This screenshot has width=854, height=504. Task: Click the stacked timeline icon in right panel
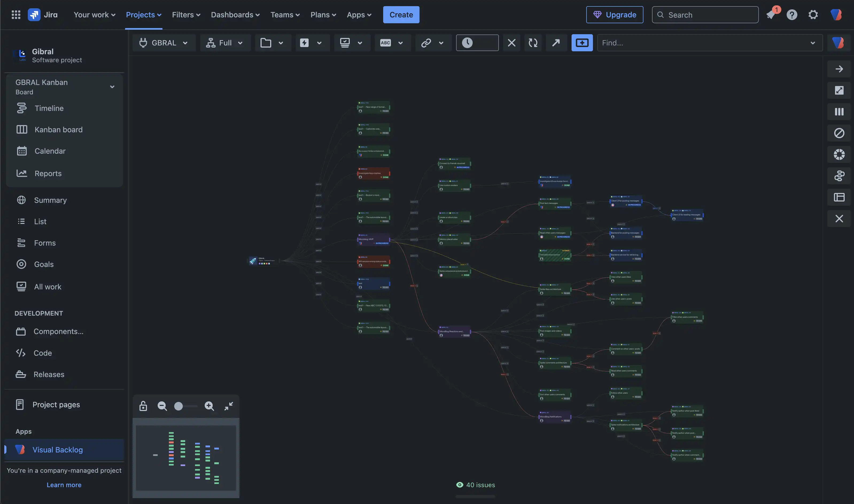(839, 176)
